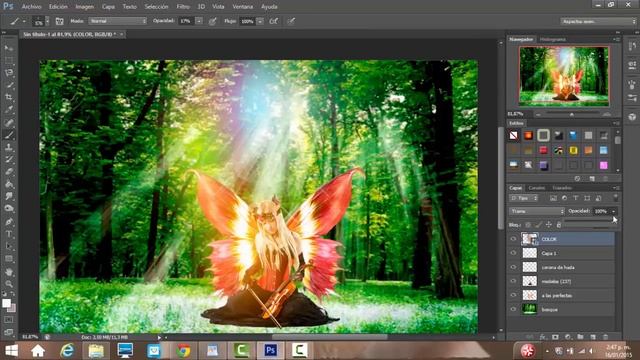The image size is (640, 360).
Task: Create a new layer group folder
Action: point(580,337)
